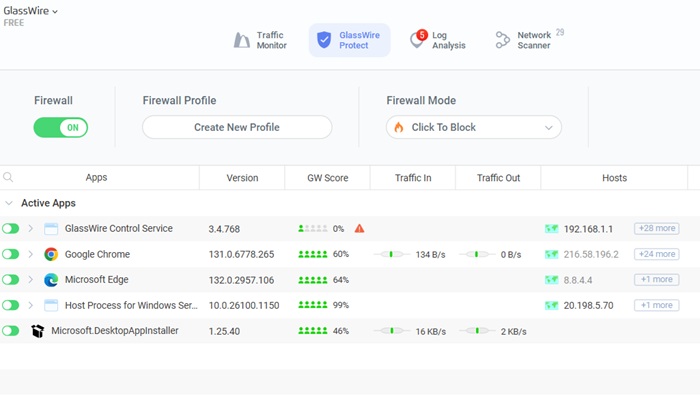Click Host Process for Windows Services icon
Screen dimensions: 700x398
(51, 306)
